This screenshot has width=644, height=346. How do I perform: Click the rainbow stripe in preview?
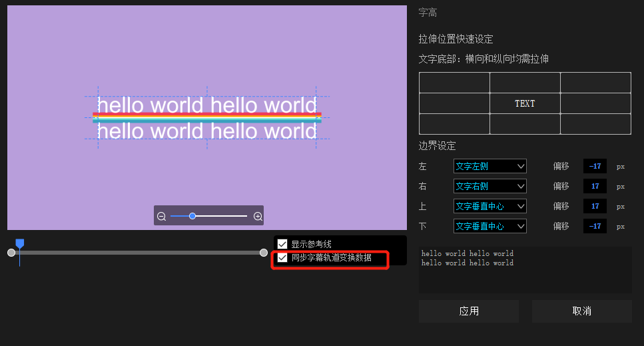[x=207, y=118]
